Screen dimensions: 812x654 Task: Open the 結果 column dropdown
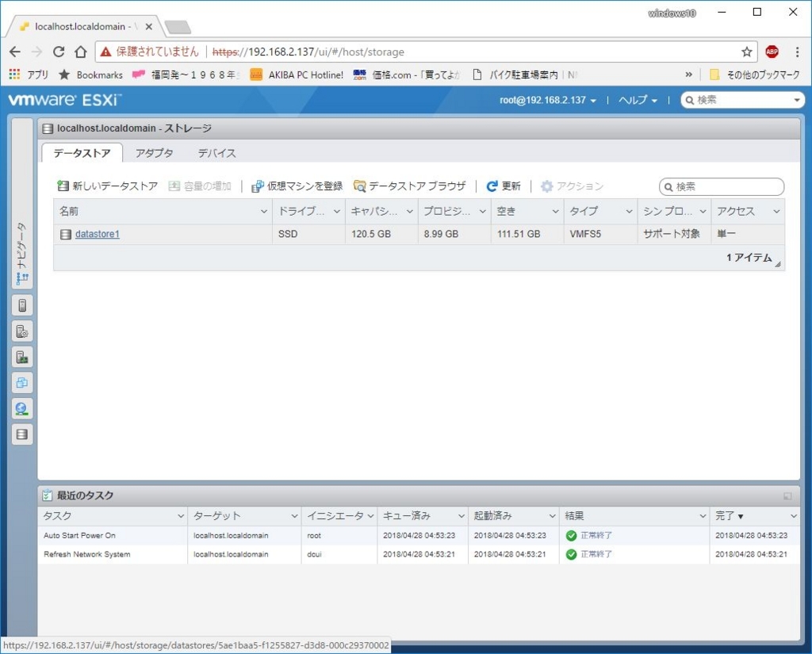click(x=703, y=516)
